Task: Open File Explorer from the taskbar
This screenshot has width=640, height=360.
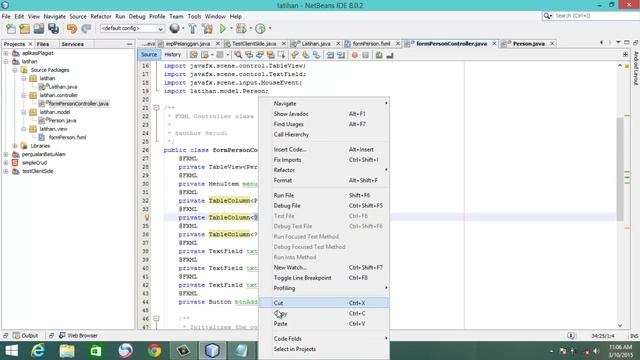Action: click(67, 351)
